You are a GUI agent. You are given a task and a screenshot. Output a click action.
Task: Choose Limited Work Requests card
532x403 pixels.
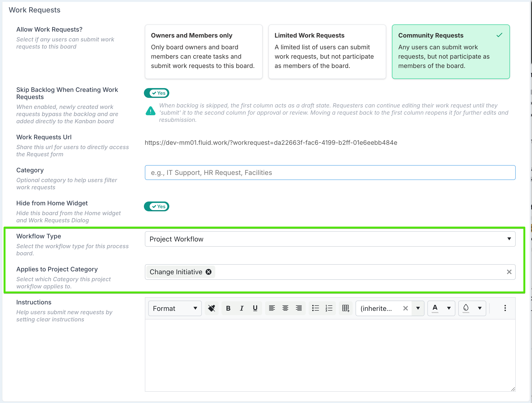pyautogui.click(x=327, y=51)
